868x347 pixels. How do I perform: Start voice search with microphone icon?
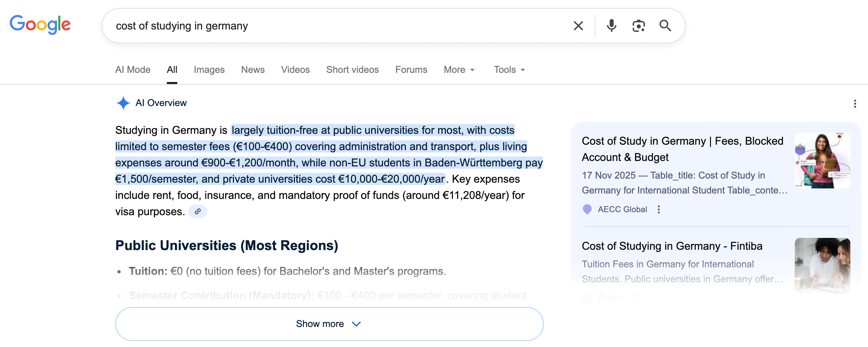[611, 26]
